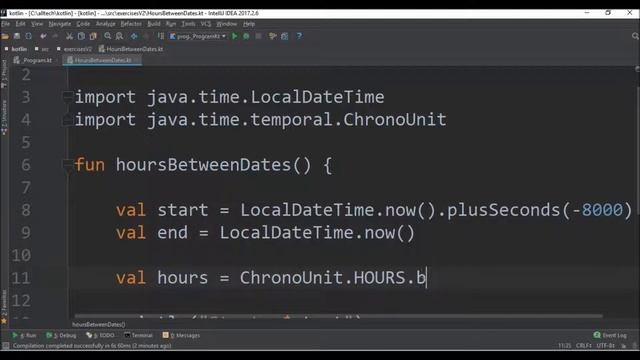Open the Structure sidebar tool window
640x360 pixels.
4,118
